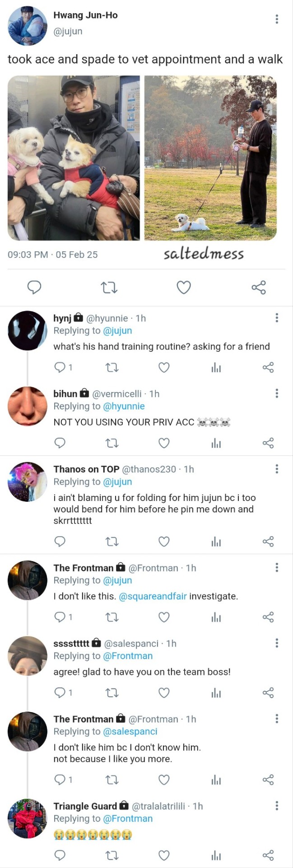Open Hwang Jun-Ho's profile picture
This screenshot has width=293, height=868.
point(28,26)
